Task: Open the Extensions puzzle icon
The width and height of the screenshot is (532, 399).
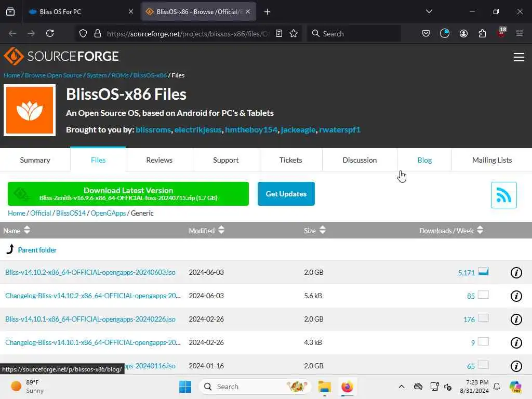Action: coord(482,33)
